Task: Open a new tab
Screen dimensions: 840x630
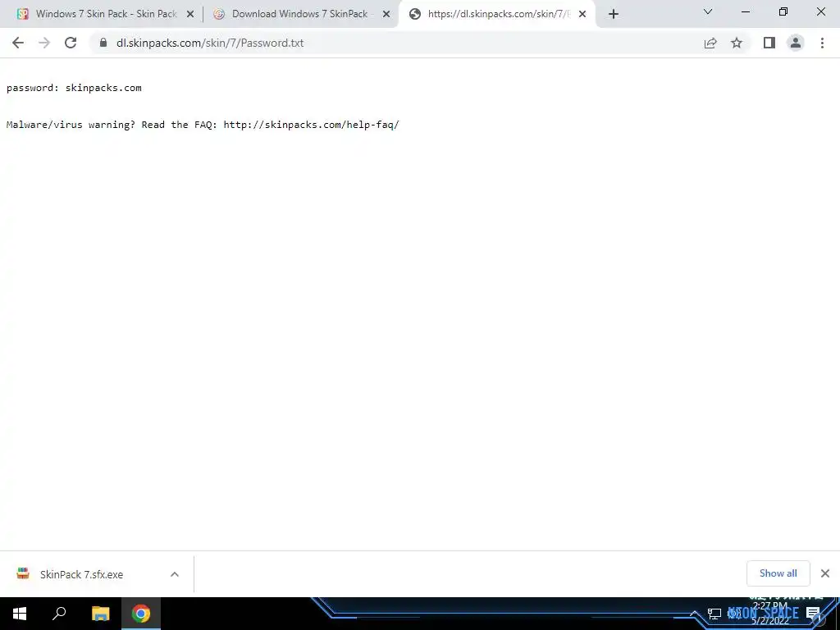Action: click(614, 14)
